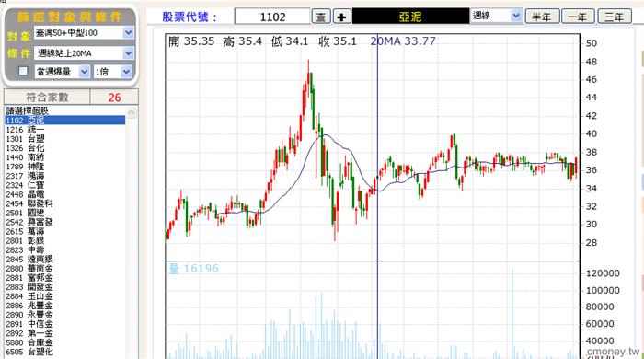This screenshot has width=644, height=359.
Task: Select 2886 兆豐金 in the stock list
Action: [x=65, y=306]
